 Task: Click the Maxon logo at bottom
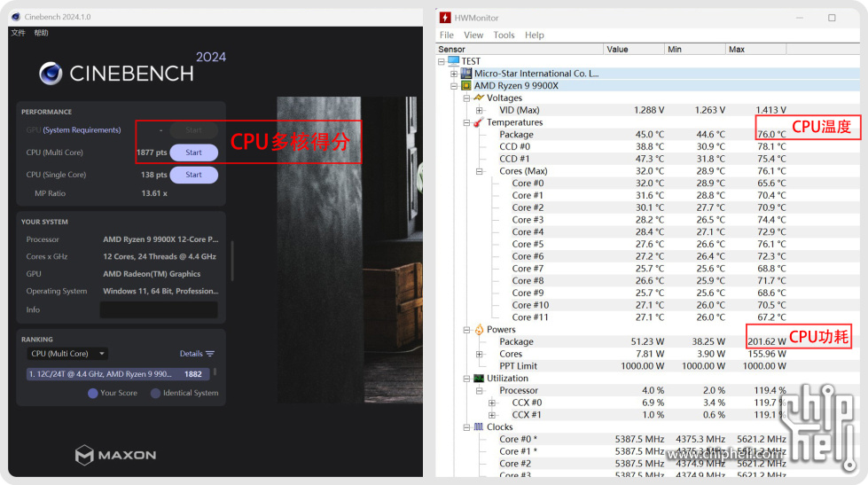[115, 455]
